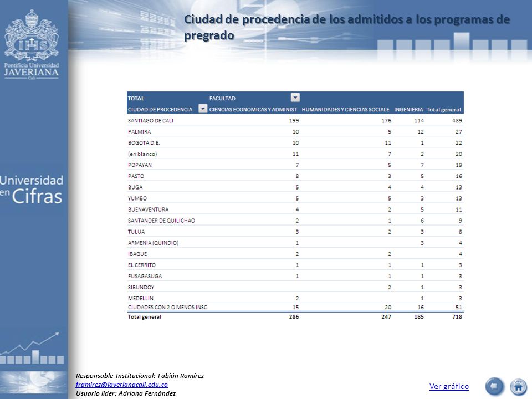Select the BUGA row label
The image size is (532, 399).
point(135,187)
